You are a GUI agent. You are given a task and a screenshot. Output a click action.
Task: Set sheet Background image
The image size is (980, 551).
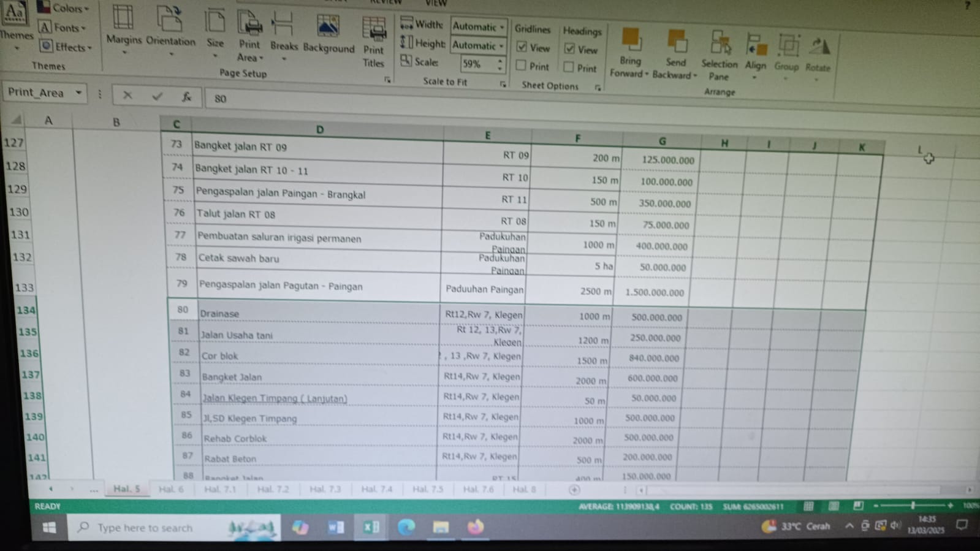click(x=329, y=35)
